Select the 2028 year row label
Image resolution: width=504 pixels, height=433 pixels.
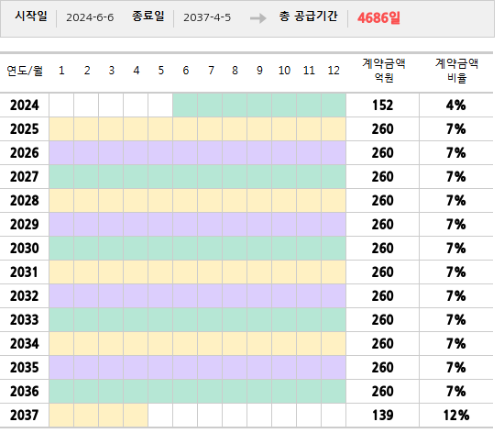[25, 200]
